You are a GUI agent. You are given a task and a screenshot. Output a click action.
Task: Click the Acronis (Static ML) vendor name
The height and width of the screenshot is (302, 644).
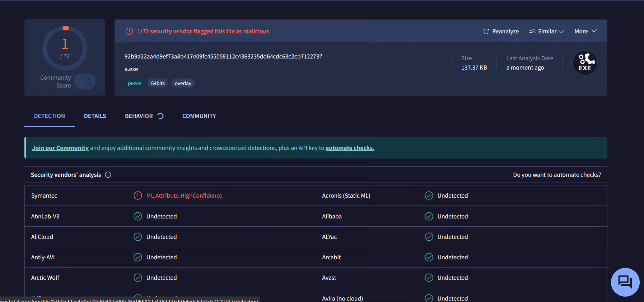(346, 195)
